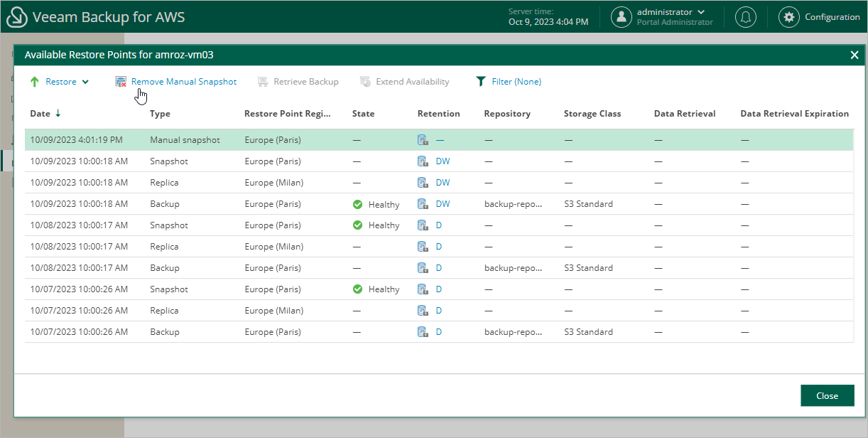Image resolution: width=868 pixels, height=438 pixels.
Task: Click the Configuration gear icon
Action: pos(789,17)
